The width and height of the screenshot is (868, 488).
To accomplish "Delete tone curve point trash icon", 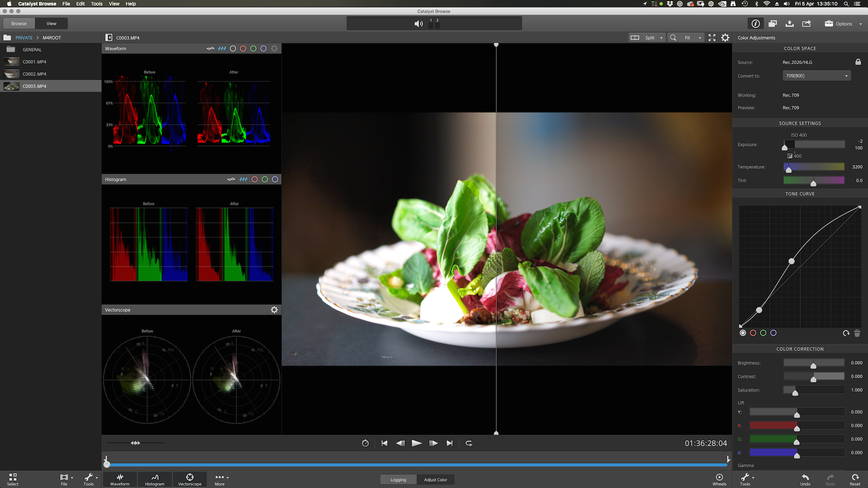I will click(857, 333).
